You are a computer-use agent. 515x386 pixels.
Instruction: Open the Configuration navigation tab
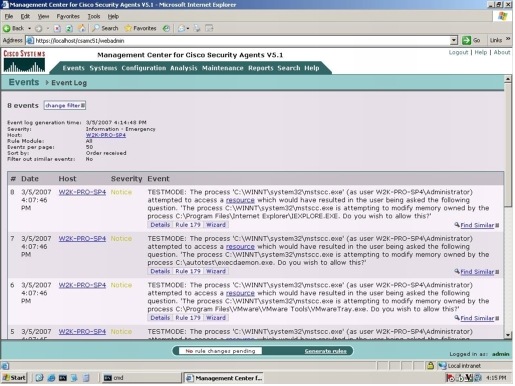pyautogui.click(x=144, y=68)
